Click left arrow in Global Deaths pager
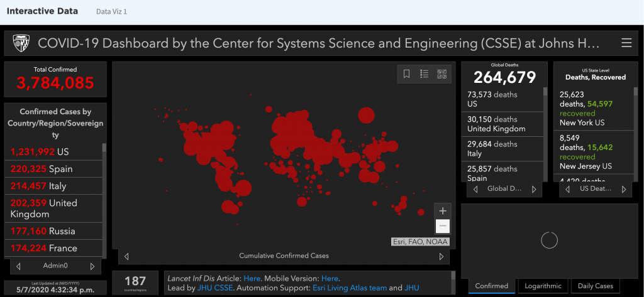644x297 pixels. point(475,189)
